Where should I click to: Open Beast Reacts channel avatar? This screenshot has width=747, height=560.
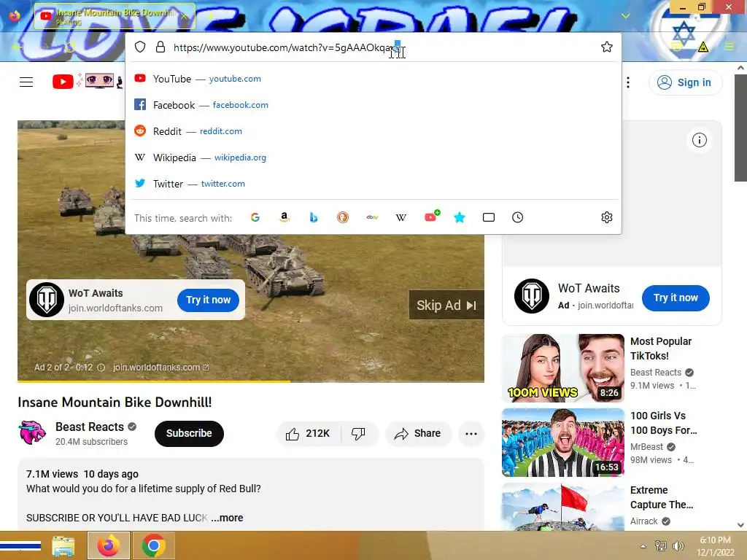coord(32,432)
